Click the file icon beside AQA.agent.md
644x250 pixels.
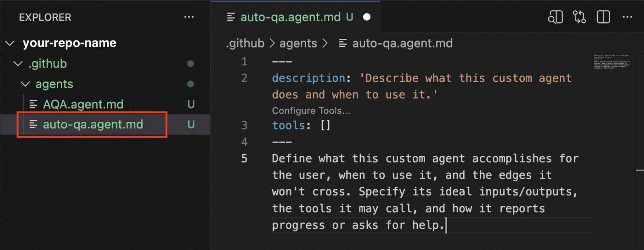pyautogui.click(x=34, y=104)
